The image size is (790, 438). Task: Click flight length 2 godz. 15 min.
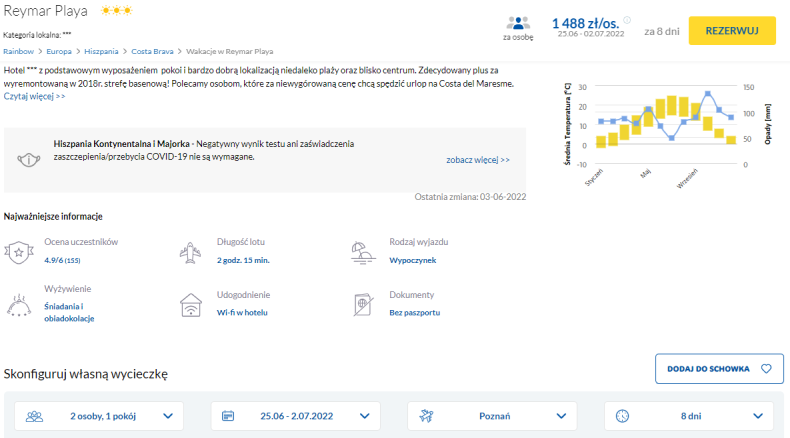[x=243, y=260]
